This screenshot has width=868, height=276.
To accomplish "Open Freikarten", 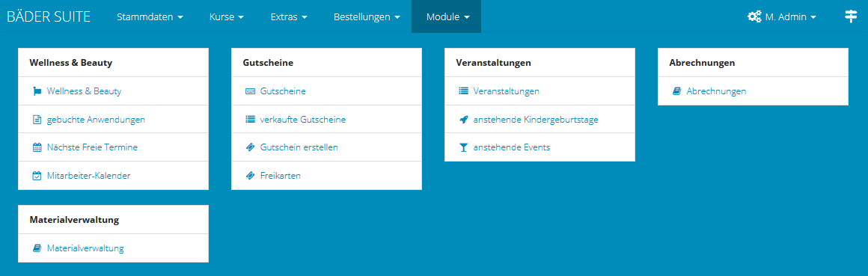I will click(x=280, y=176).
